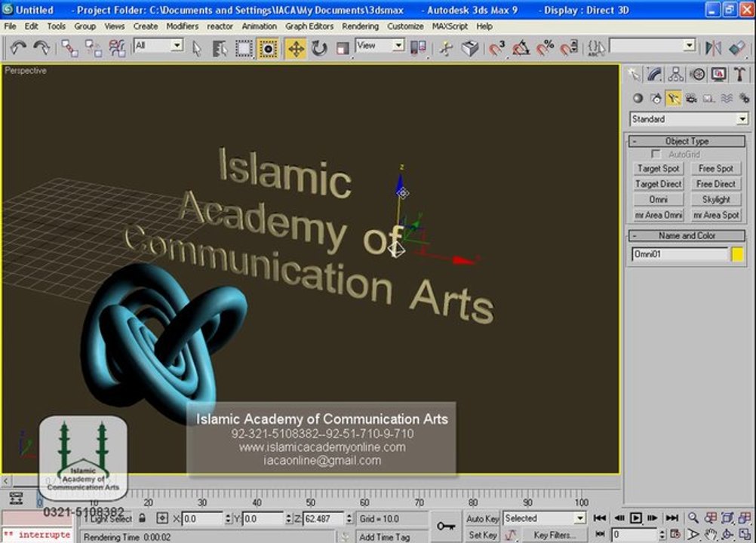
Task: Select Space Warps category icon
Action: [727, 98]
